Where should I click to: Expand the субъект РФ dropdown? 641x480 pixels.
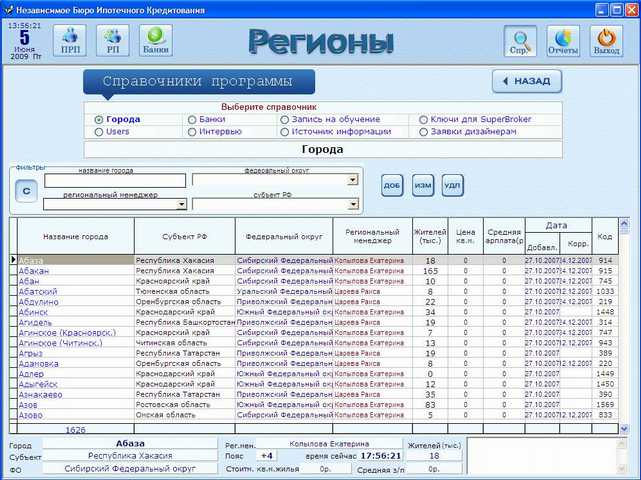point(353,204)
